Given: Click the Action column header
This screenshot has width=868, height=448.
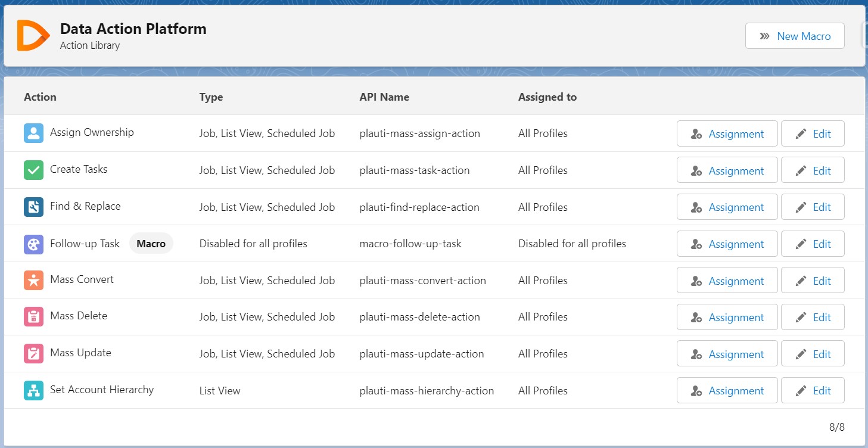Looking at the screenshot, I should pos(40,97).
